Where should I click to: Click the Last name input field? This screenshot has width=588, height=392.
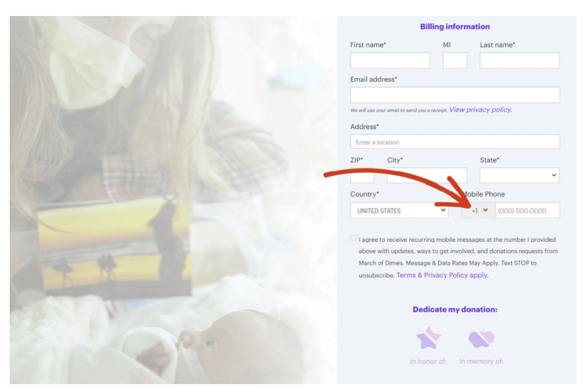pyautogui.click(x=519, y=60)
